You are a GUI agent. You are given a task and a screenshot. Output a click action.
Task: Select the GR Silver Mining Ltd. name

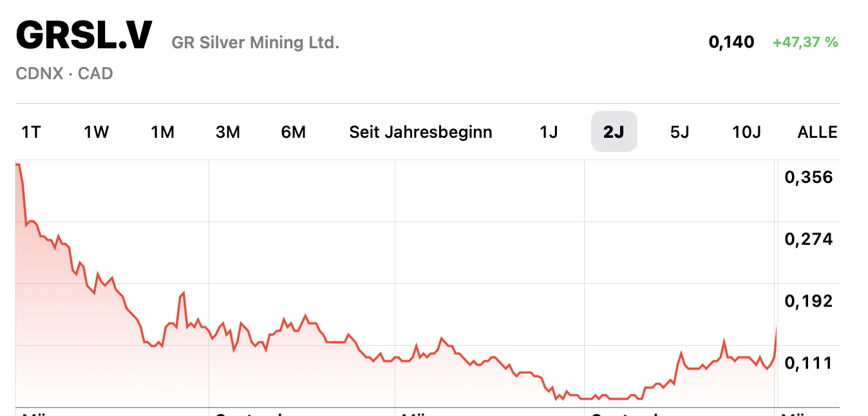255,43
